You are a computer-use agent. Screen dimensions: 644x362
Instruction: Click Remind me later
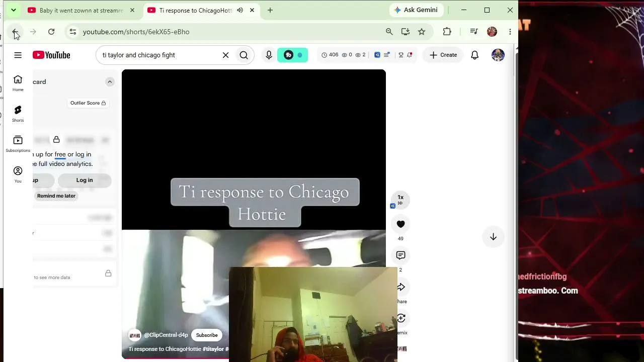pos(56,196)
